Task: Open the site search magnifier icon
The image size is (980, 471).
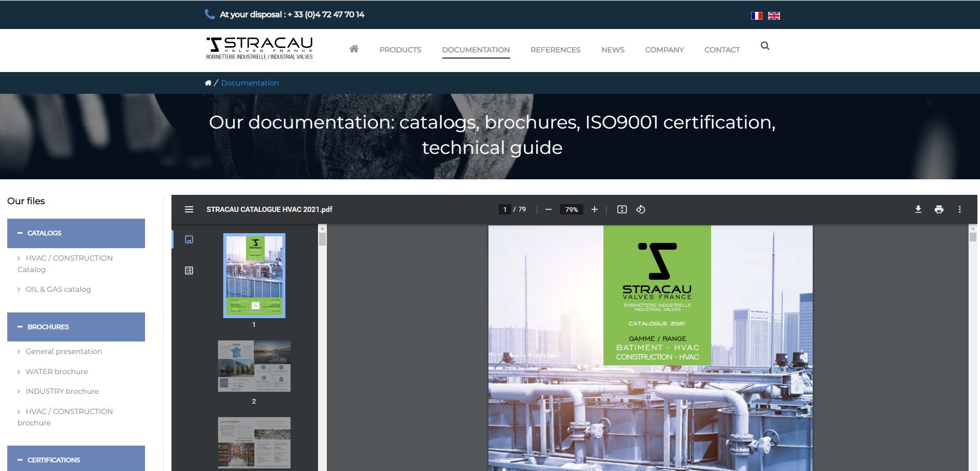Action: click(765, 46)
